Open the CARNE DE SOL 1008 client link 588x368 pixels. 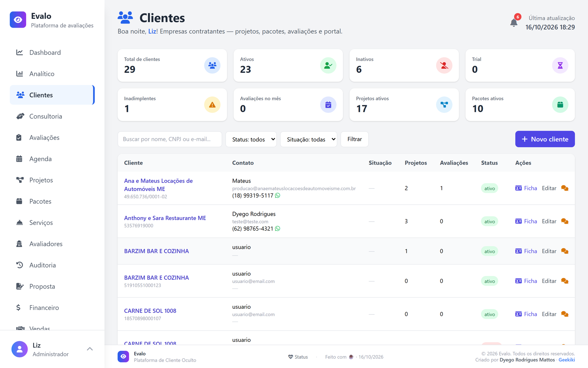[150, 311]
